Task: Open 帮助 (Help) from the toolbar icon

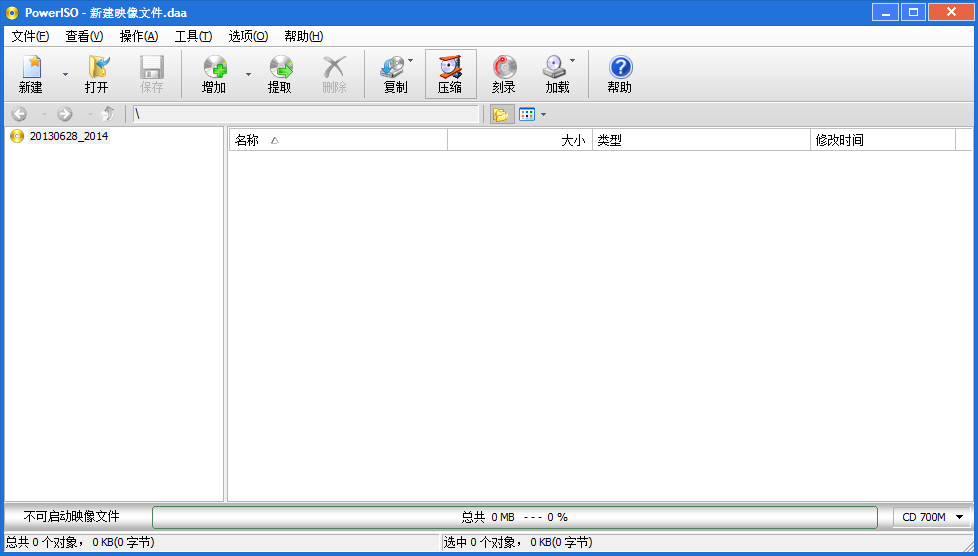Action: click(x=620, y=74)
